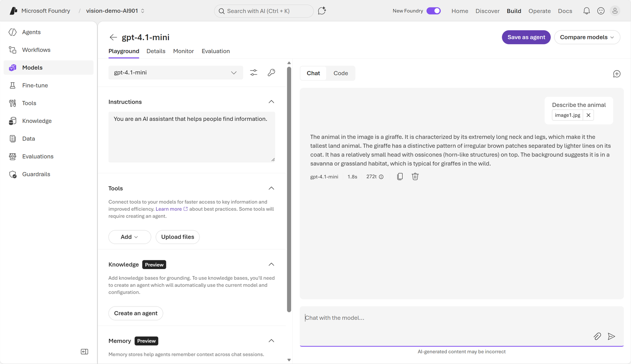Open Operate in top navigation
This screenshot has height=364, width=631.
pos(540,11)
